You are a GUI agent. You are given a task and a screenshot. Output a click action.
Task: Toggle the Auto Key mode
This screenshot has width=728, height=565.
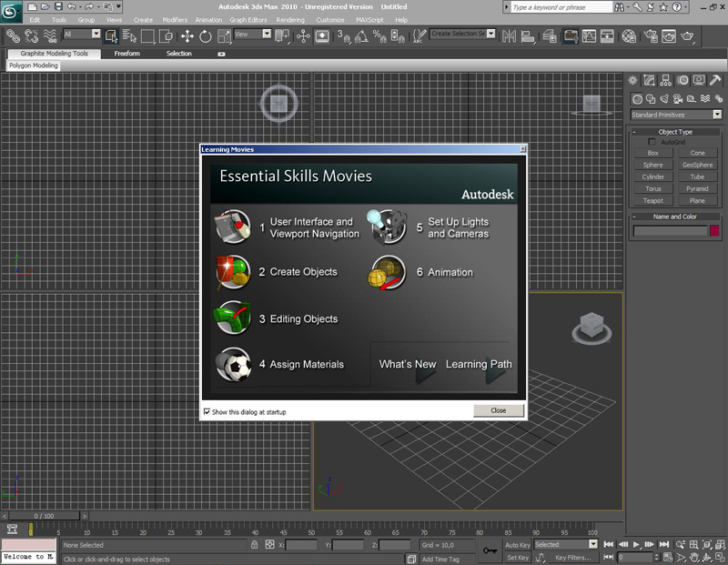[517, 545]
